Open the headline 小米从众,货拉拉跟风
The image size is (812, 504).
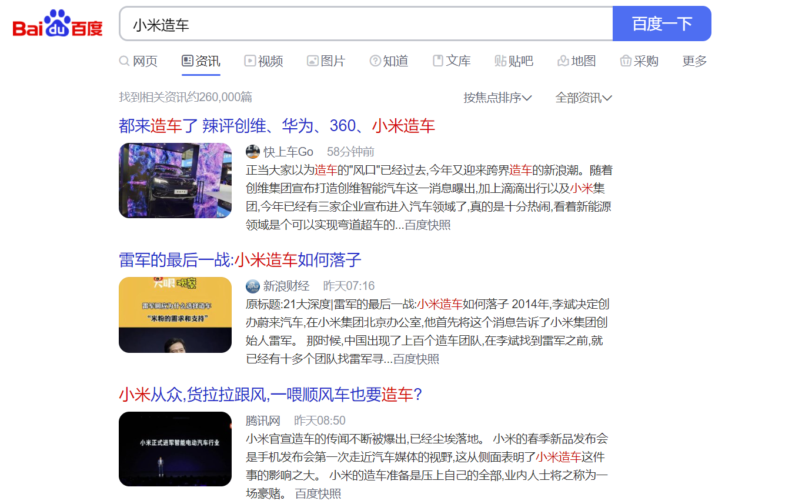(270, 395)
